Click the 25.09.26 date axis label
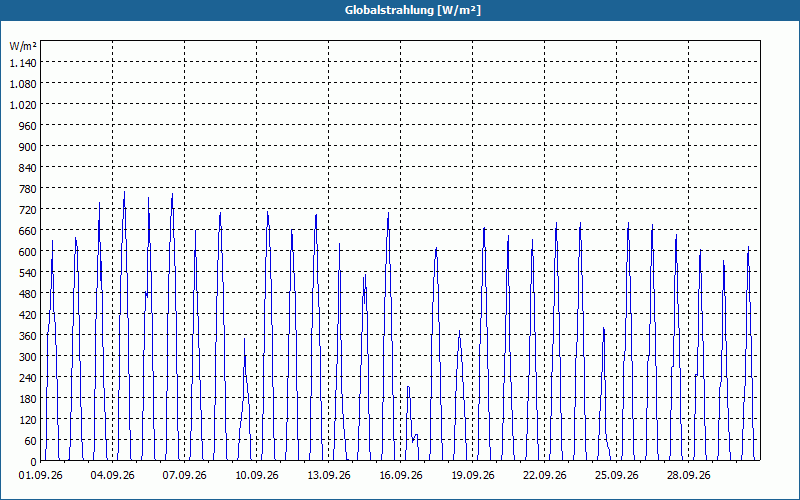Viewport: 800px width, 500px height. [616, 476]
